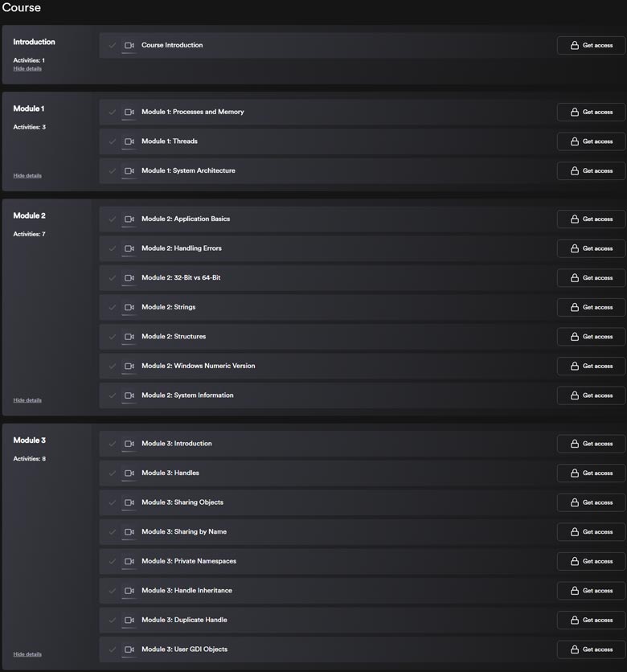627x672 pixels.
Task: Get access to Module 2: Windows Numeric Version
Action: tap(592, 366)
